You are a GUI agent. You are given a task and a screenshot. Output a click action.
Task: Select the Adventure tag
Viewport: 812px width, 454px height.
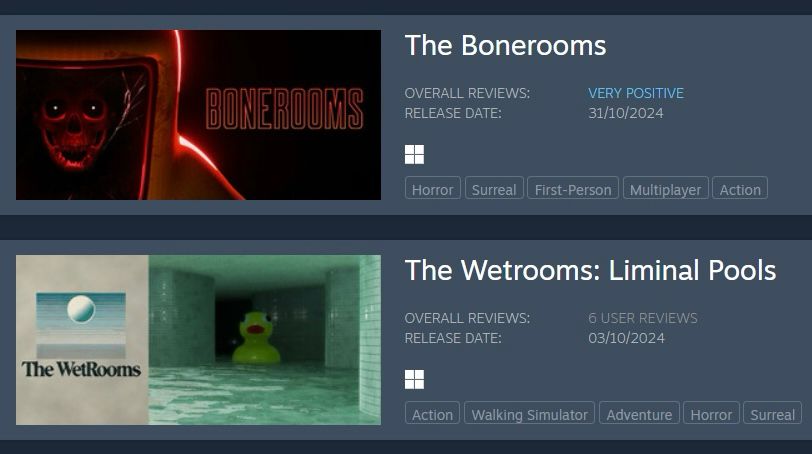639,414
